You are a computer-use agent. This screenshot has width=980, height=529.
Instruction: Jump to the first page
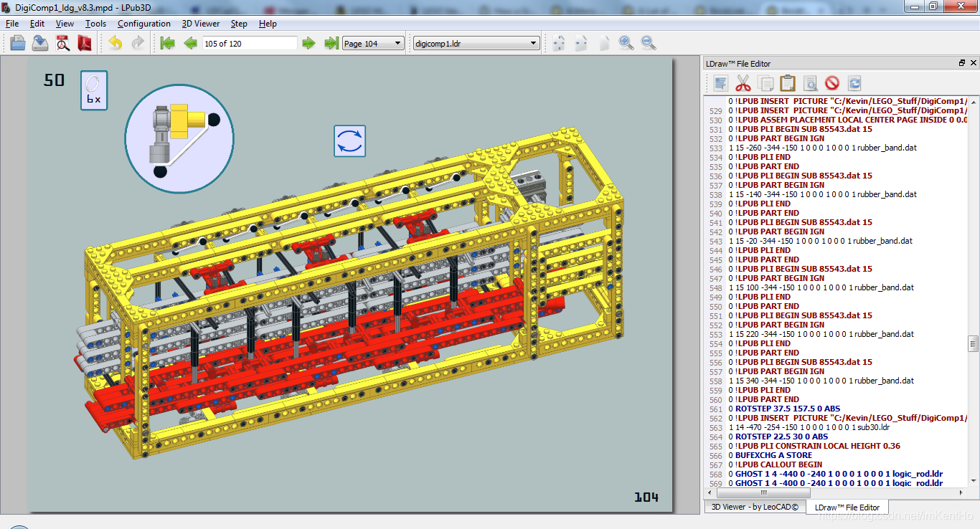[167, 43]
